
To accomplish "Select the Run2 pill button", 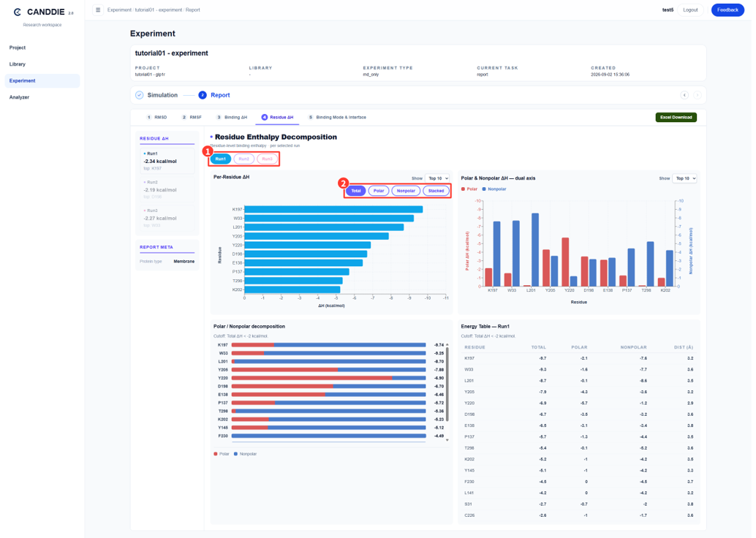I will coord(244,159).
